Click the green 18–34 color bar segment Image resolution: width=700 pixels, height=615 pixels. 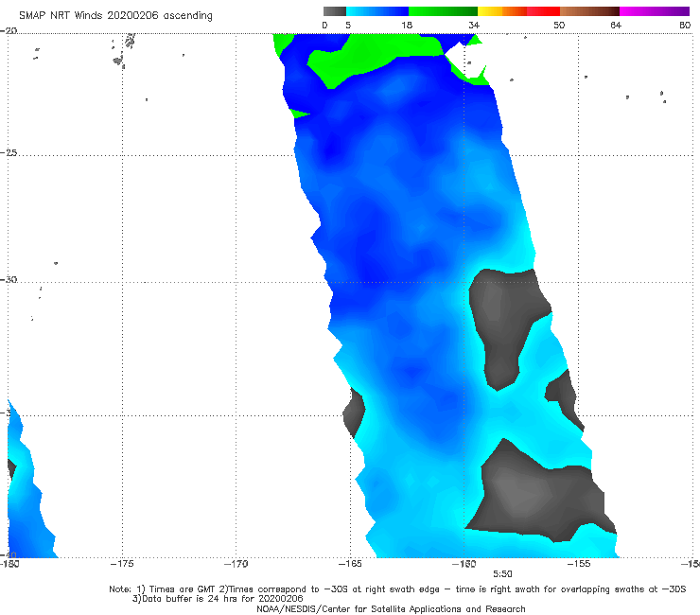tap(444, 11)
